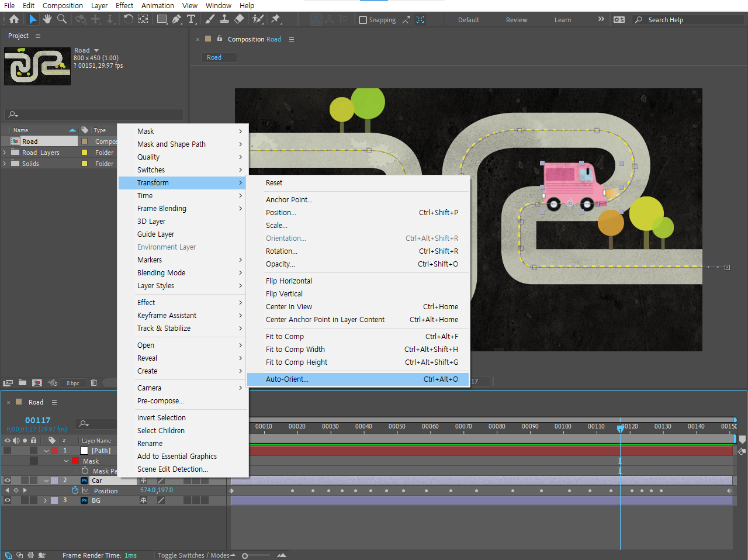Select the Pen tool
This screenshot has width=748, height=560.
click(176, 19)
